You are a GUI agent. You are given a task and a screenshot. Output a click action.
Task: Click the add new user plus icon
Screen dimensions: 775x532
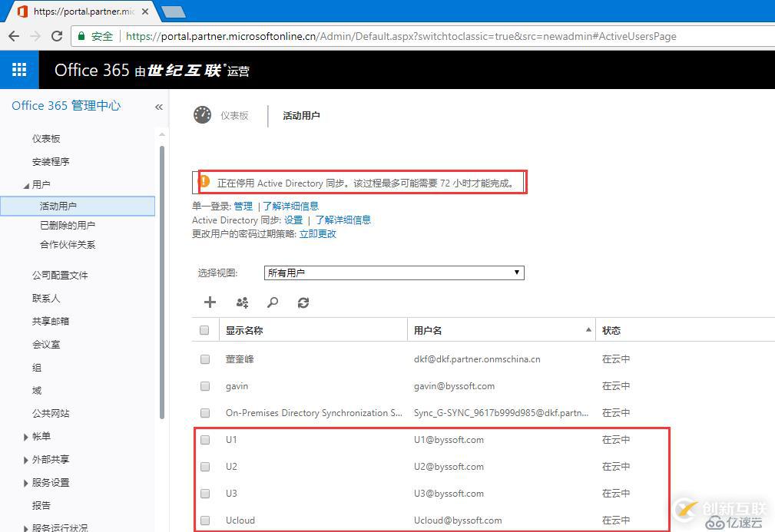click(209, 302)
